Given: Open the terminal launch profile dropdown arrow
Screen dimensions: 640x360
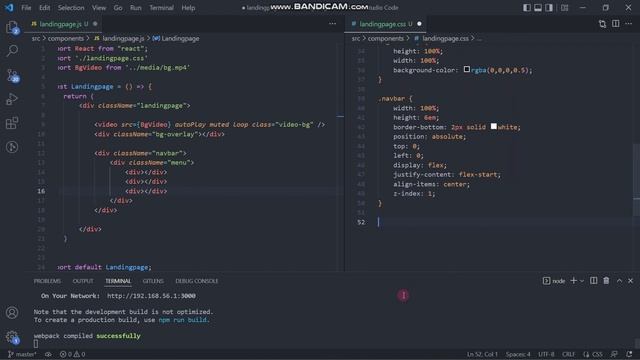Looking at the screenshot, I should [582, 281].
